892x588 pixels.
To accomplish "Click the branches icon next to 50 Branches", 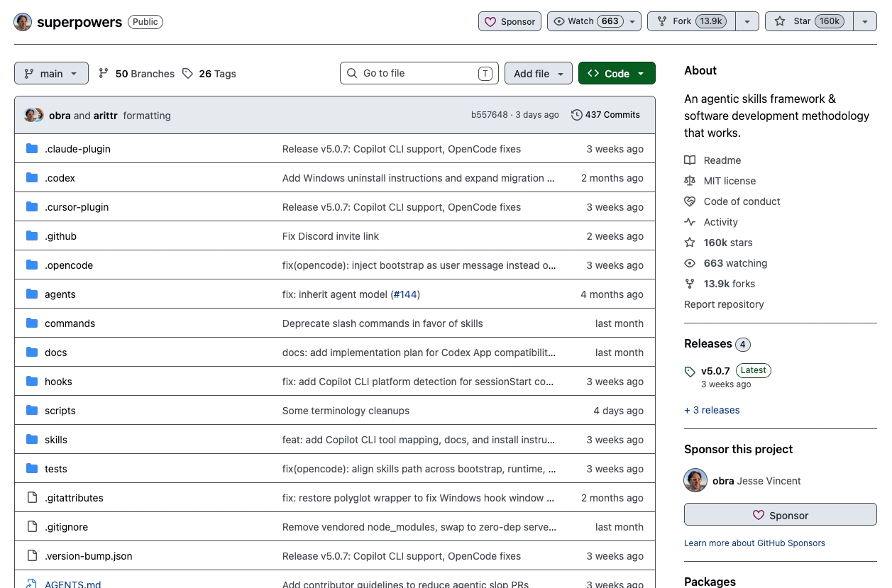I will click(104, 74).
